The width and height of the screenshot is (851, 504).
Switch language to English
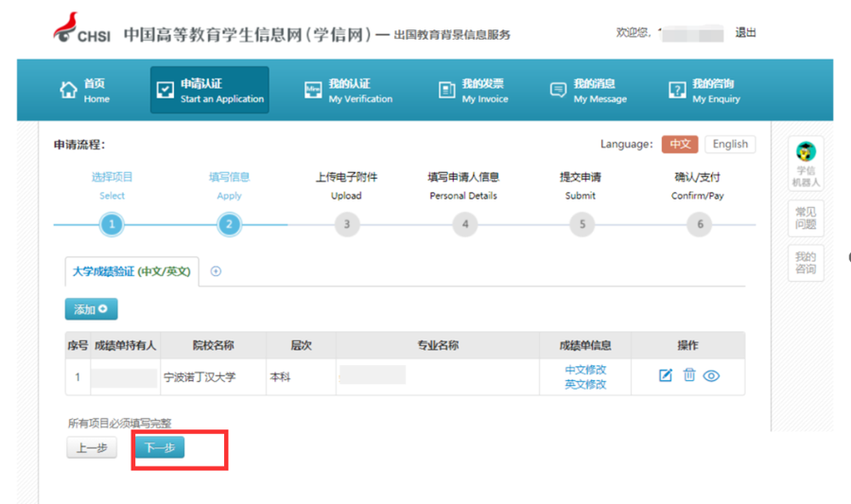pos(730,145)
